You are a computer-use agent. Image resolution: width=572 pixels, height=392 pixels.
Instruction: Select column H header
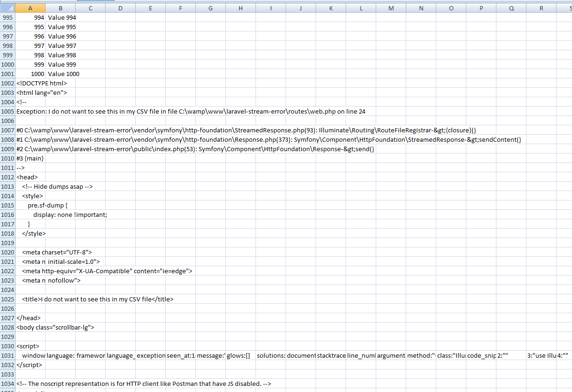tap(241, 8)
